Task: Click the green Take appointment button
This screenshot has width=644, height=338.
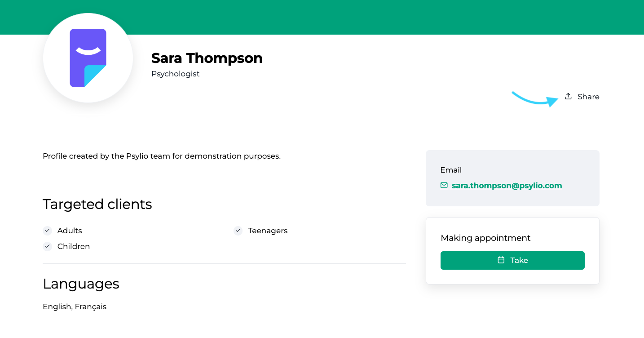Action: (x=512, y=260)
